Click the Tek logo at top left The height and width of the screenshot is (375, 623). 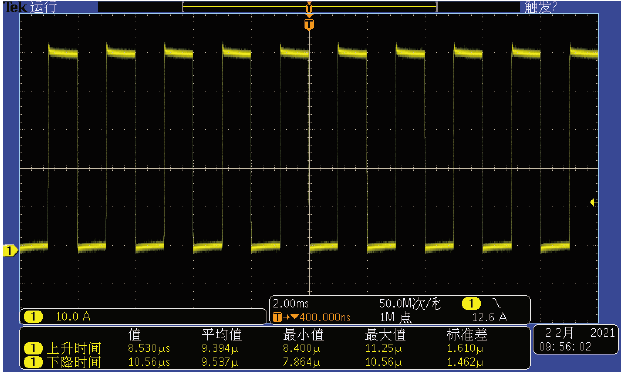click(15, 7)
